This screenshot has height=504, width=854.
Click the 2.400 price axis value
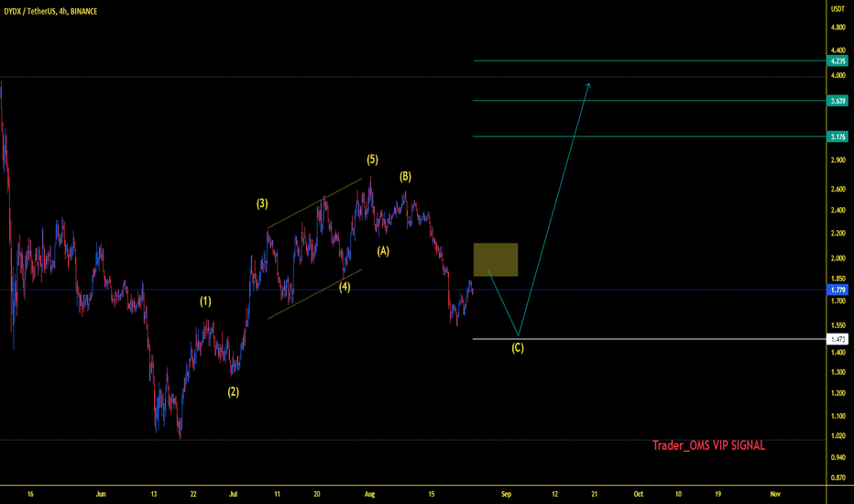point(838,211)
